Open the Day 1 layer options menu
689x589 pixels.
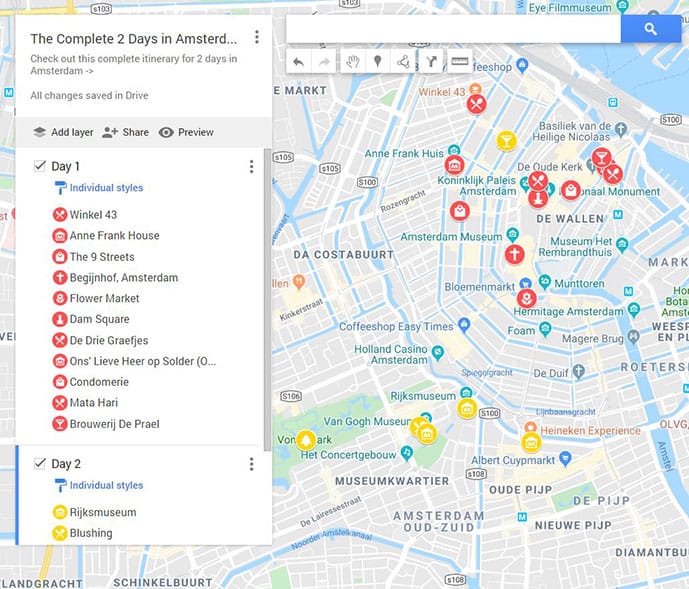tap(251, 167)
